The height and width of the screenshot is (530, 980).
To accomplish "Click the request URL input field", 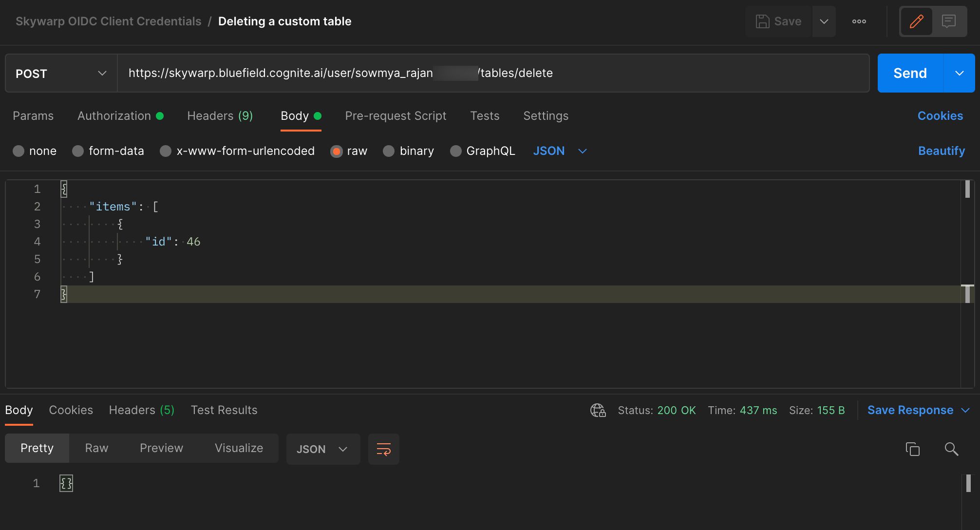I will (x=493, y=73).
